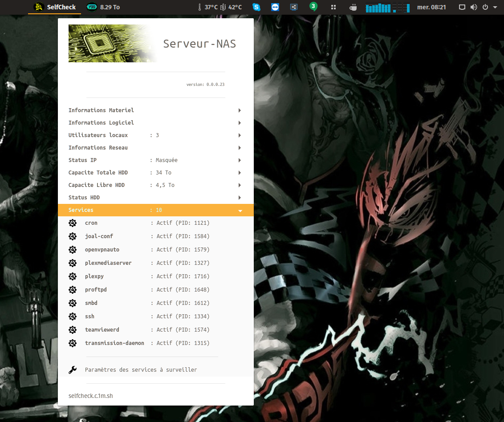The width and height of the screenshot is (504, 422).
Task: Expand the Informations Materiel arrow
Action: click(240, 110)
